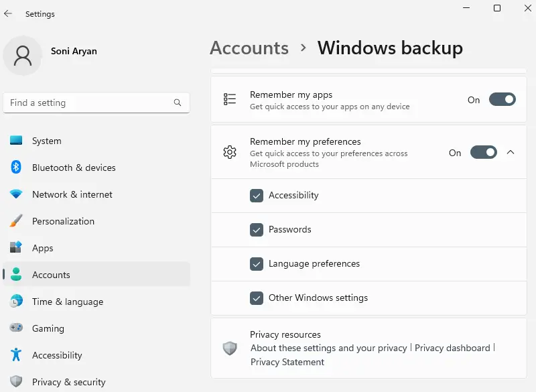The height and width of the screenshot is (392, 536).
Task: Select Gaming in the sidebar
Action: (47, 328)
